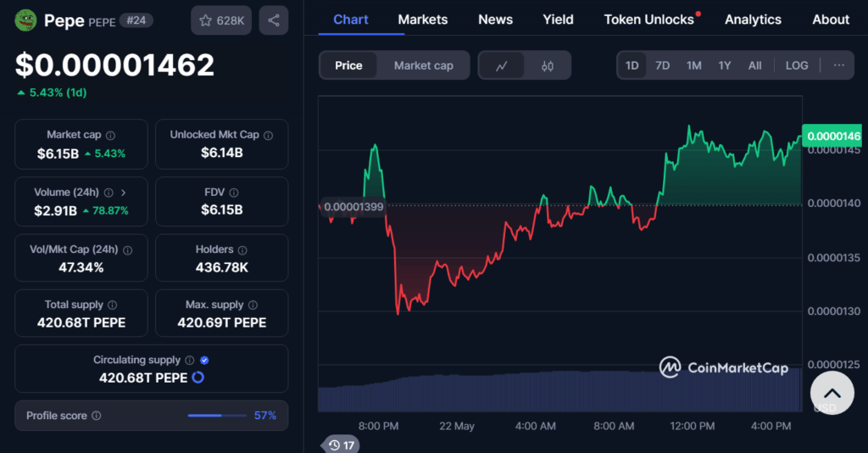
Task: Click the 420.69T PEPE max supply value
Action: [x=221, y=323]
